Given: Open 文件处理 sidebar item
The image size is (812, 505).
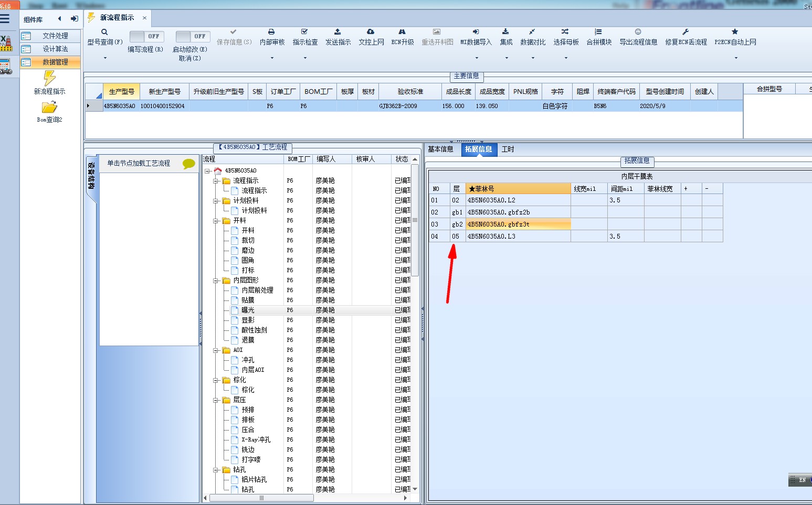Looking at the screenshot, I should click(x=51, y=36).
